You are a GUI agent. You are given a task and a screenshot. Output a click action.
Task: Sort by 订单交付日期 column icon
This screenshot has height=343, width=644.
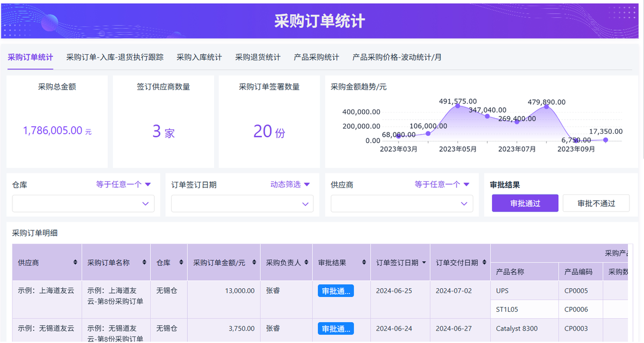484,262
